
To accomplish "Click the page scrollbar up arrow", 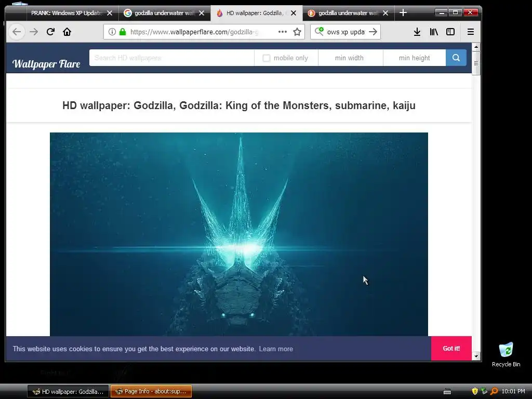I will click(476, 46).
